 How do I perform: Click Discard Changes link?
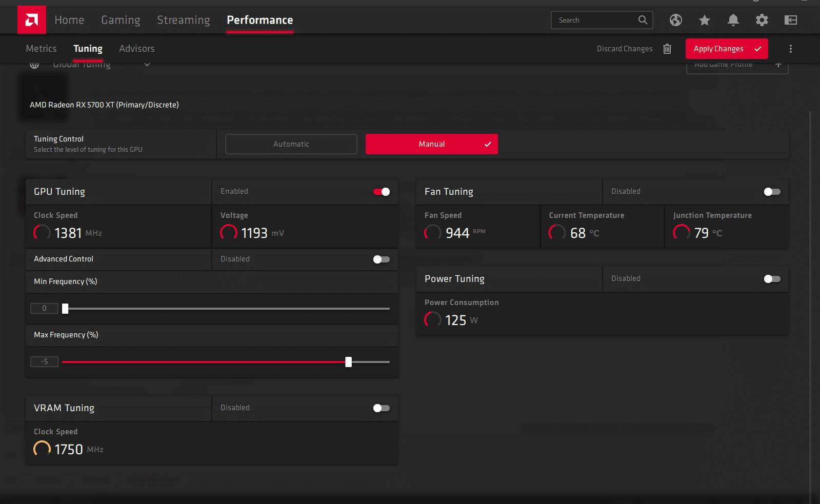pyautogui.click(x=625, y=49)
